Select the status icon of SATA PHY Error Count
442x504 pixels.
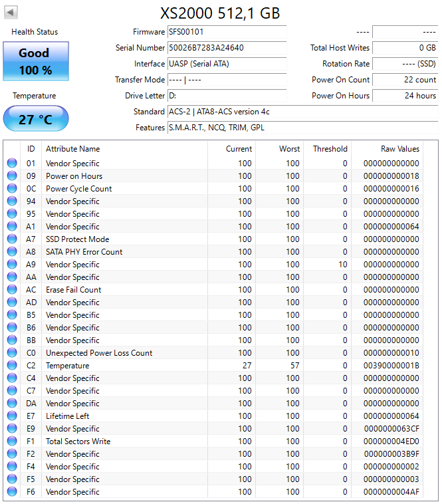pos(12,252)
